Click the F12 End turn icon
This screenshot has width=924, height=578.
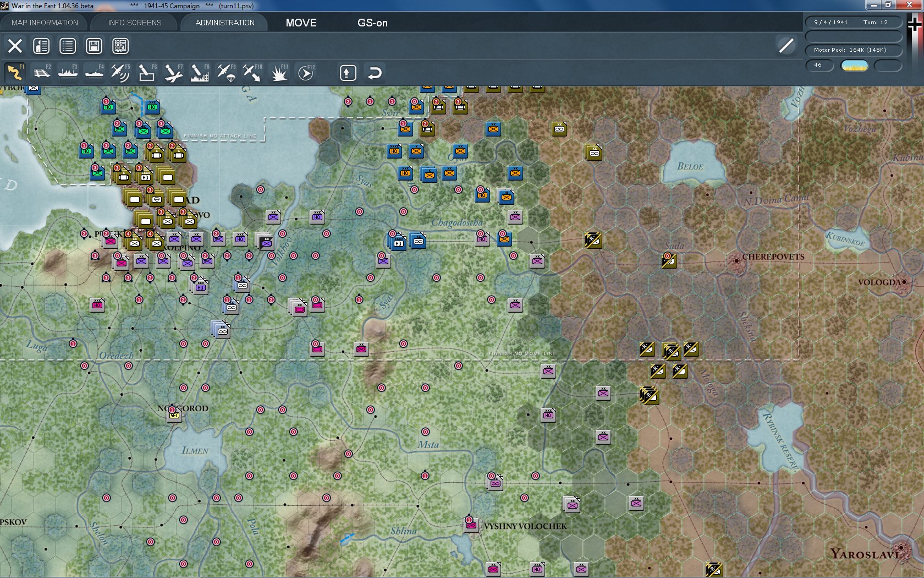[x=306, y=73]
